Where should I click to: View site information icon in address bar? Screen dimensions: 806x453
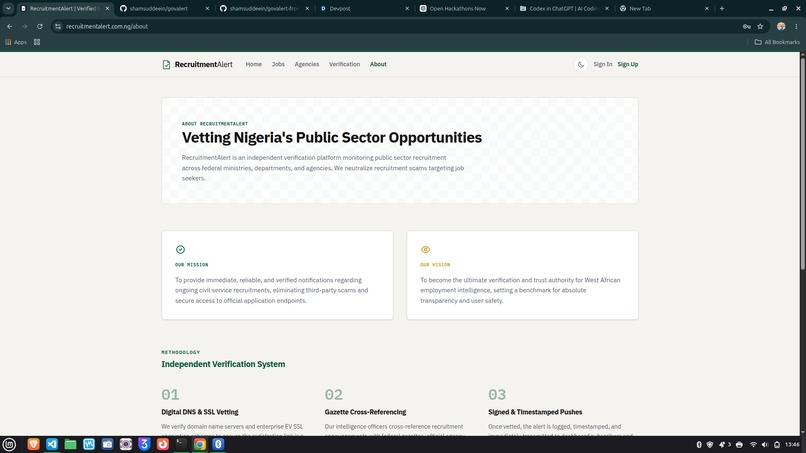click(x=58, y=26)
